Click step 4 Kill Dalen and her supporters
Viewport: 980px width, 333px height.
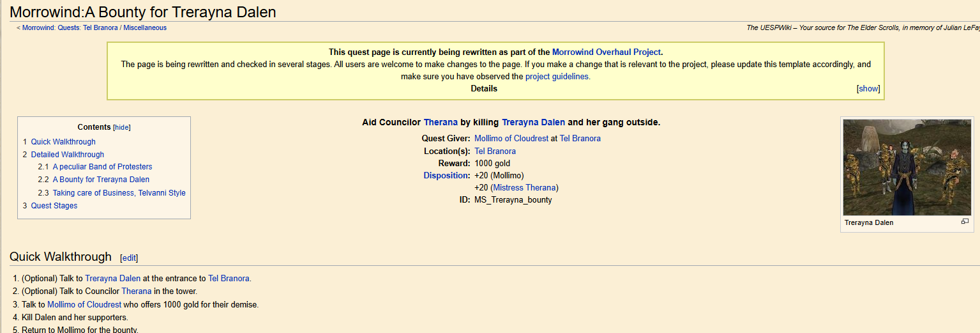[75, 318]
